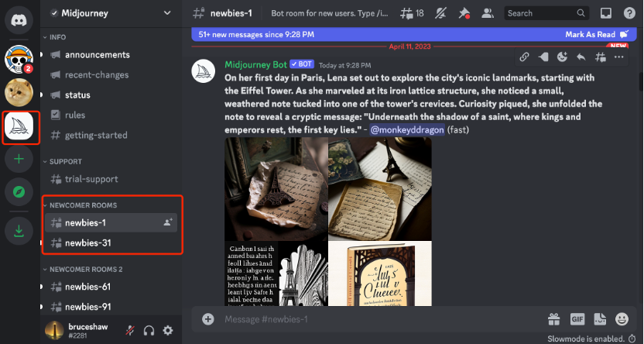Viewport: 644px width, 344px height.
Task: Send a gift icon
Action: pos(553,319)
